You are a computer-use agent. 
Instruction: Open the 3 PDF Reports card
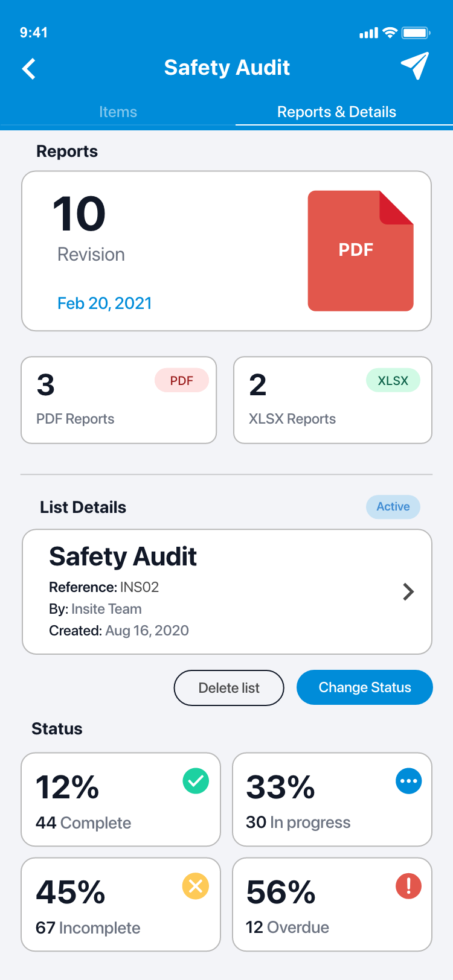(x=119, y=400)
